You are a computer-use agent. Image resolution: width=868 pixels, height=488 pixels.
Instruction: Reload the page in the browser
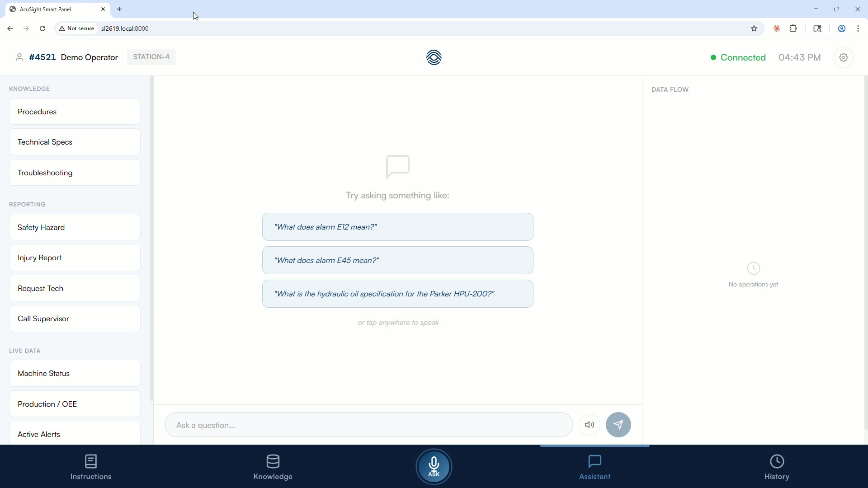(42, 28)
